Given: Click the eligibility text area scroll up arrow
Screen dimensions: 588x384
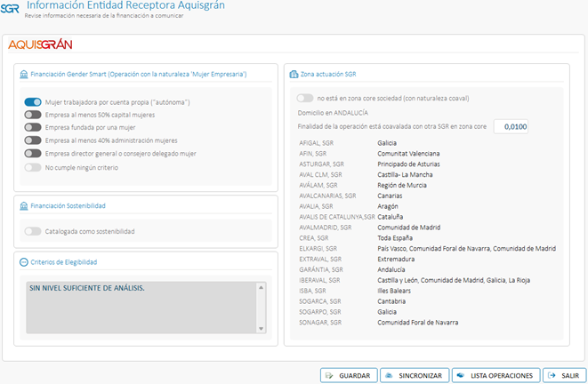Looking at the screenshot, I should 261,287.
